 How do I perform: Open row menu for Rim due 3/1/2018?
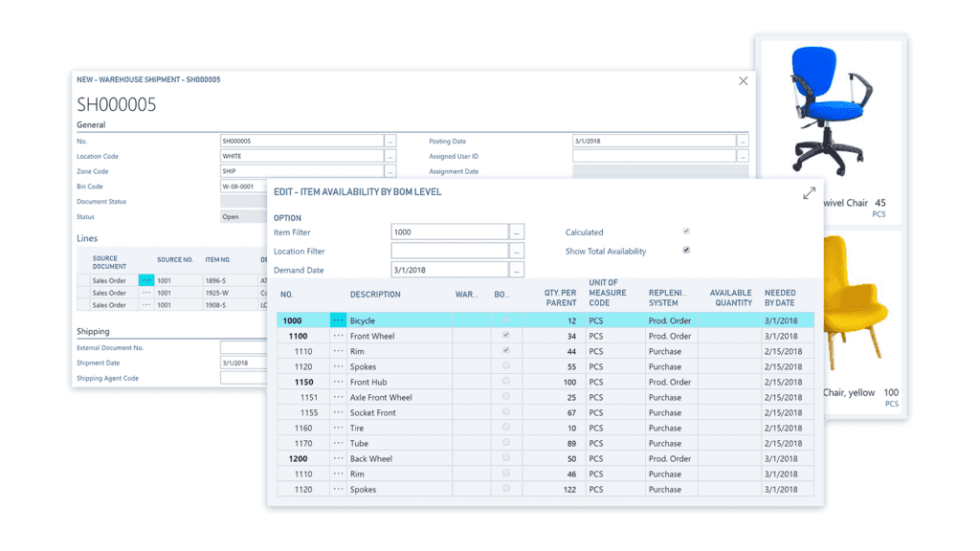coord(338,474)
